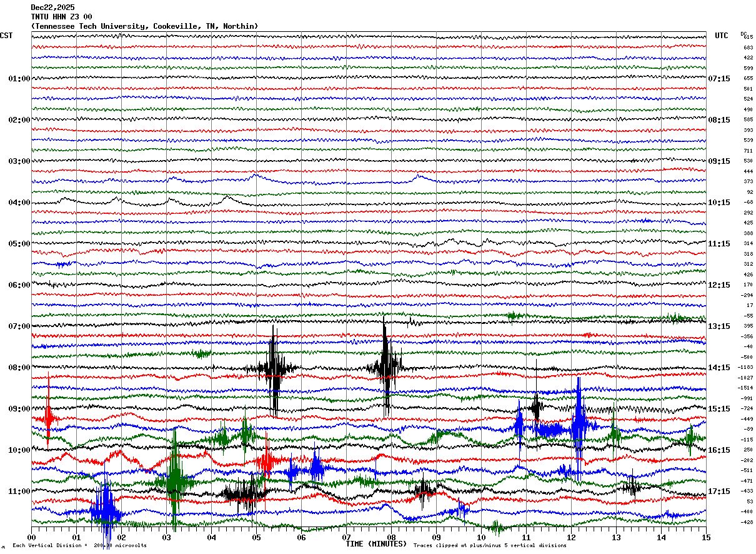Click the DC offset value 250
The width and height of the screenshot is (756, 554).
(748, 450)
